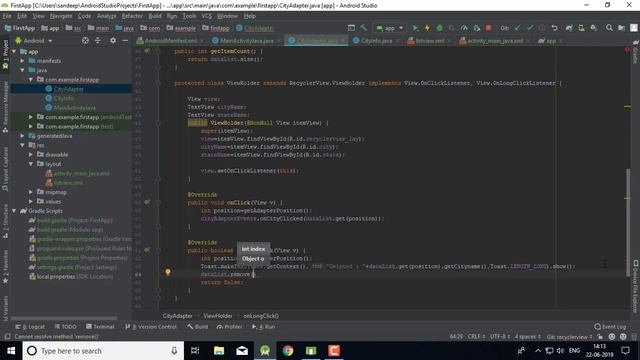Open the Android project view dropdown
Screen dimensions: 640x360
pos(34,41)
